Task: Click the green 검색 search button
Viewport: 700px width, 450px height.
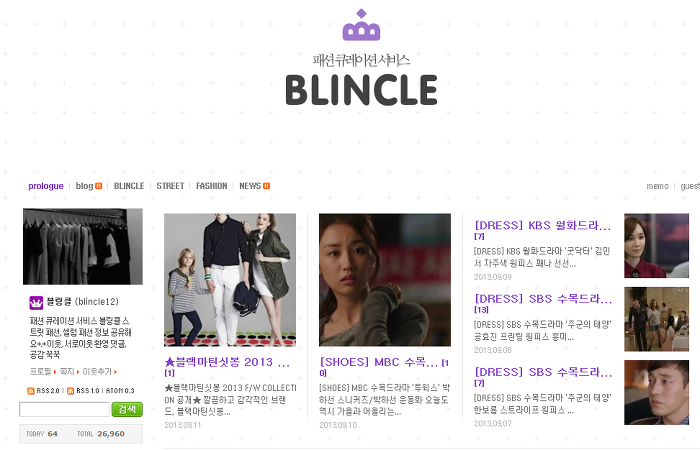Action: pos(127,409)
